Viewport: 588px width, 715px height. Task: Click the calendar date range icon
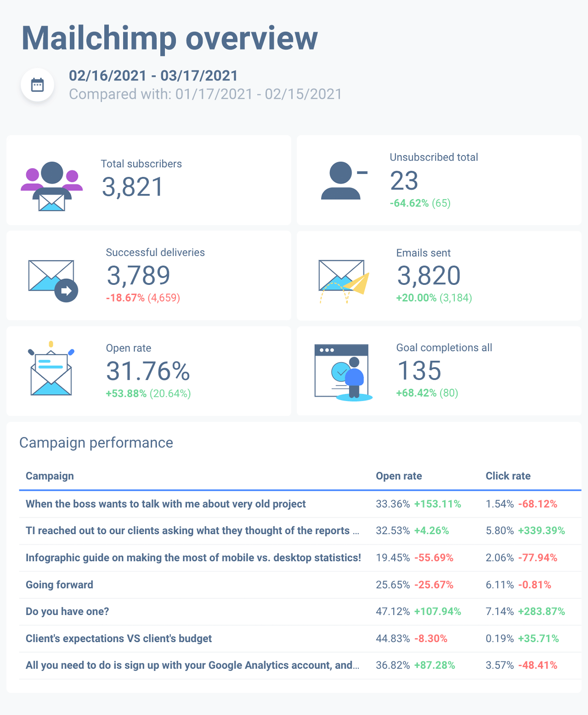(37, 85)
